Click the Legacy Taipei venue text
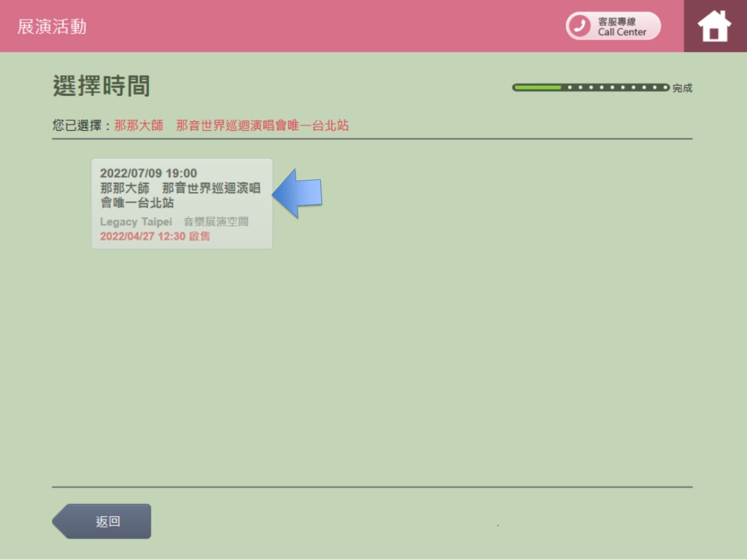 [x=174, y=221]
